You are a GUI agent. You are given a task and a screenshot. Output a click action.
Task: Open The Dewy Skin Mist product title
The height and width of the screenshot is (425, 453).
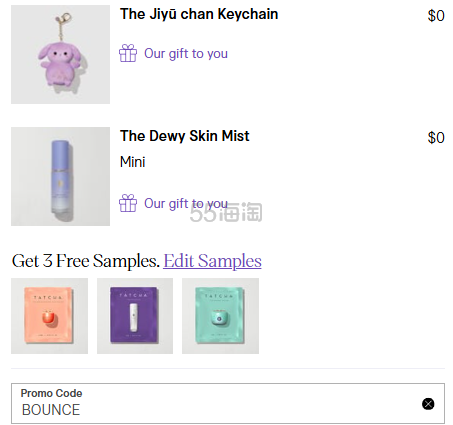tap(185, 136)
